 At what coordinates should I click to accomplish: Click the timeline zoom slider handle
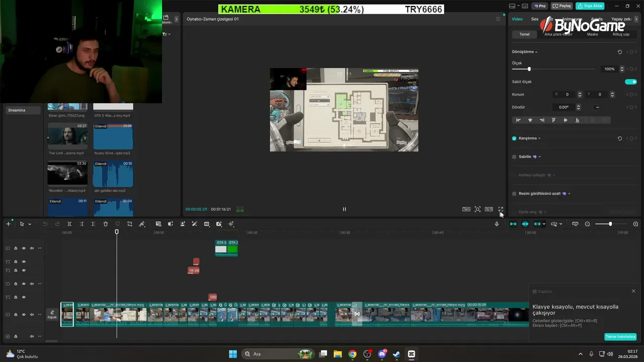click(610, 224)
